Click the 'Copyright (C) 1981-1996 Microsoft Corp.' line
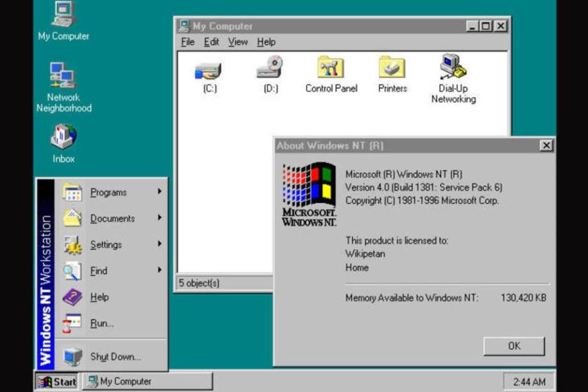Screen dimensions: 588x392 [422, 200]
